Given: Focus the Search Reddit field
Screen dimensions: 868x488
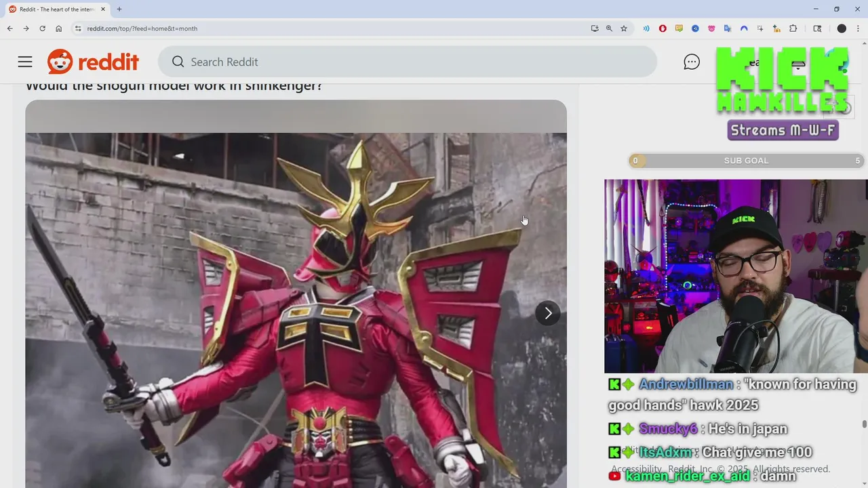Looking at the screenshot, I should (x=408, y=62).
